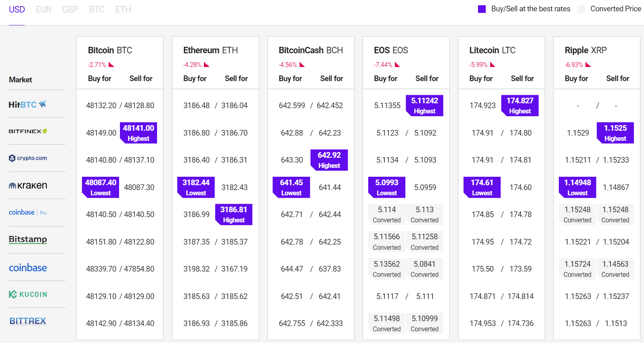Click HitBTC Bitcoin buy price 48132.20

pos(101,105)
